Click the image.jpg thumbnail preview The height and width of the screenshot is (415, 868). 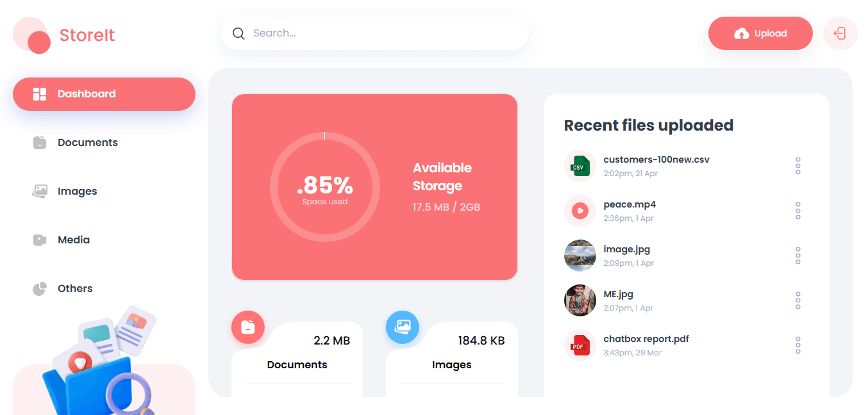pos(580,256)
